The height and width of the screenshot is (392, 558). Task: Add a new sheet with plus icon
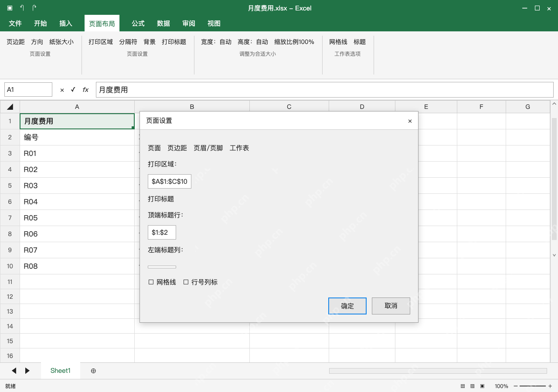93,371
